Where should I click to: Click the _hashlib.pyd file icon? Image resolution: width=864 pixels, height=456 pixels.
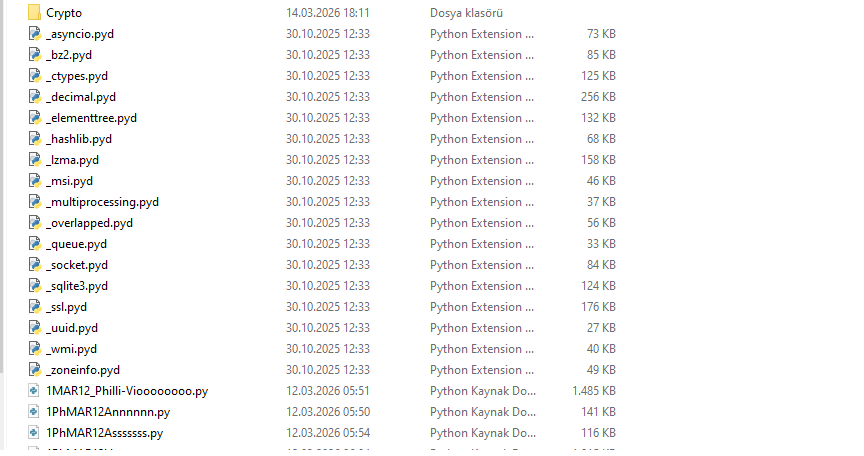coord(35,139)
